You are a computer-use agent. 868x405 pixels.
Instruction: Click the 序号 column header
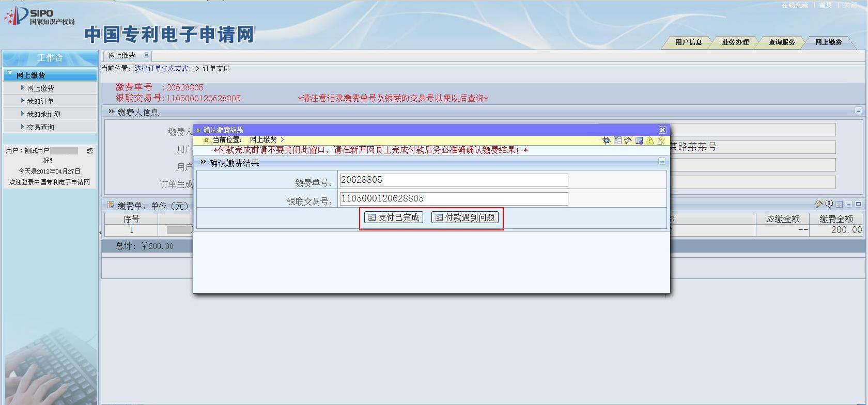(131, 219)
